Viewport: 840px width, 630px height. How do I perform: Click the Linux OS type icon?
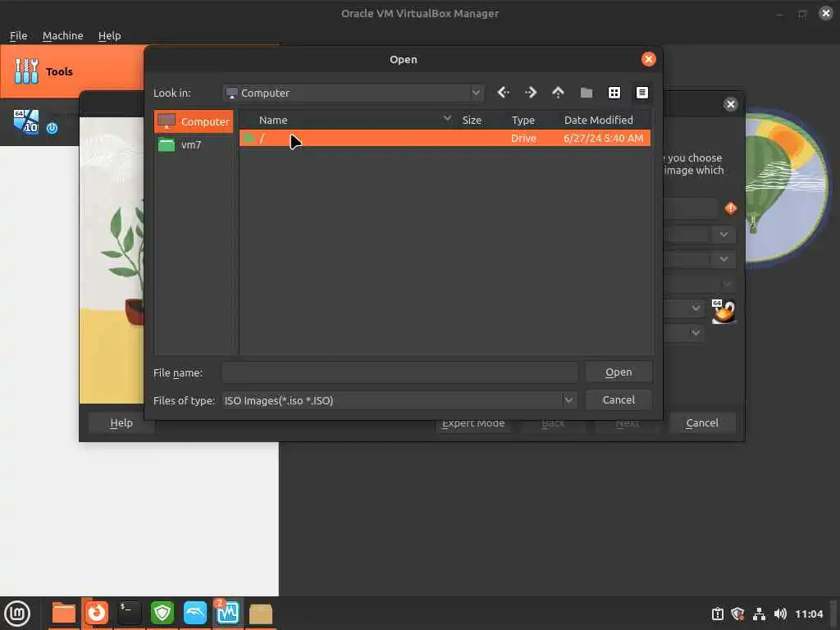coord(724,312)
